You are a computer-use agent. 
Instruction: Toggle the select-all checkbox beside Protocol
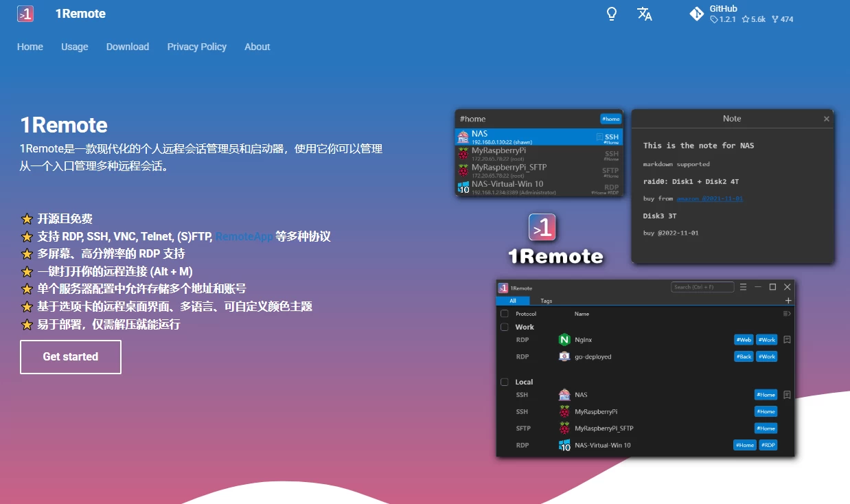[x=505, y=314]
